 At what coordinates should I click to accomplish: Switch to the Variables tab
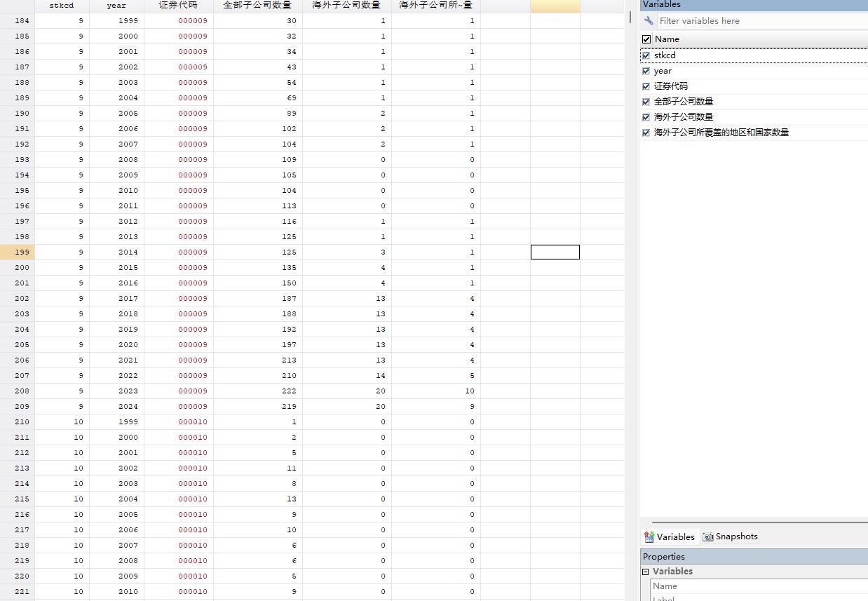[x=670, y=536]
